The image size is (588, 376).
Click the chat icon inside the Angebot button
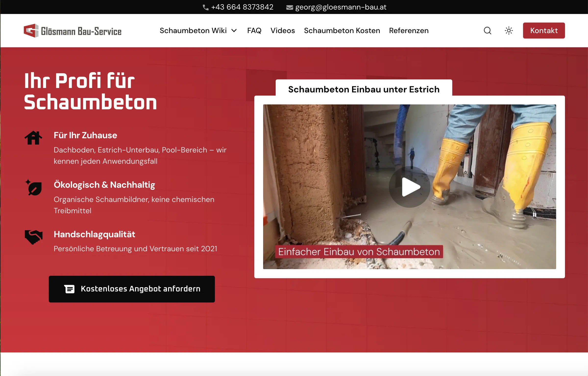[70, 289]
